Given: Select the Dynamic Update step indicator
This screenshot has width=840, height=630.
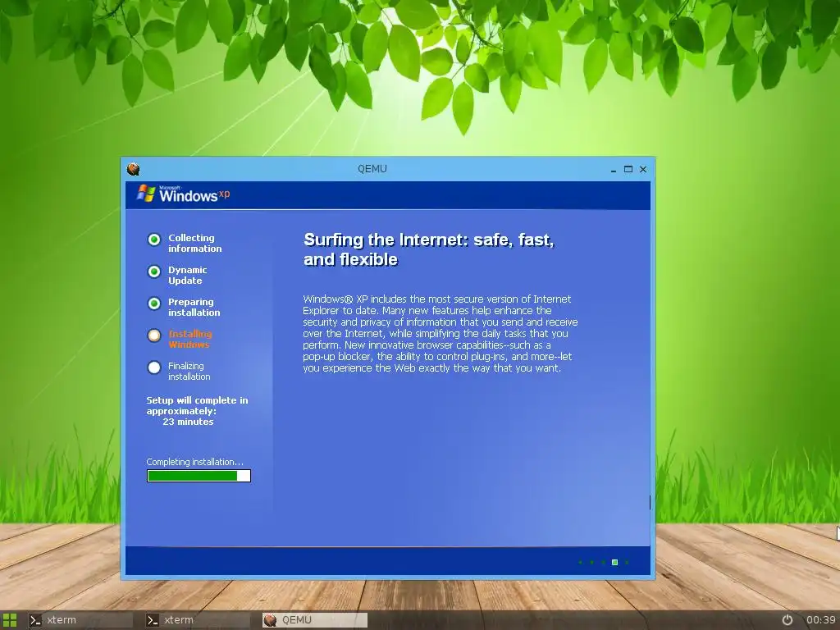Looking at the screenshot, I should [154, 272].
